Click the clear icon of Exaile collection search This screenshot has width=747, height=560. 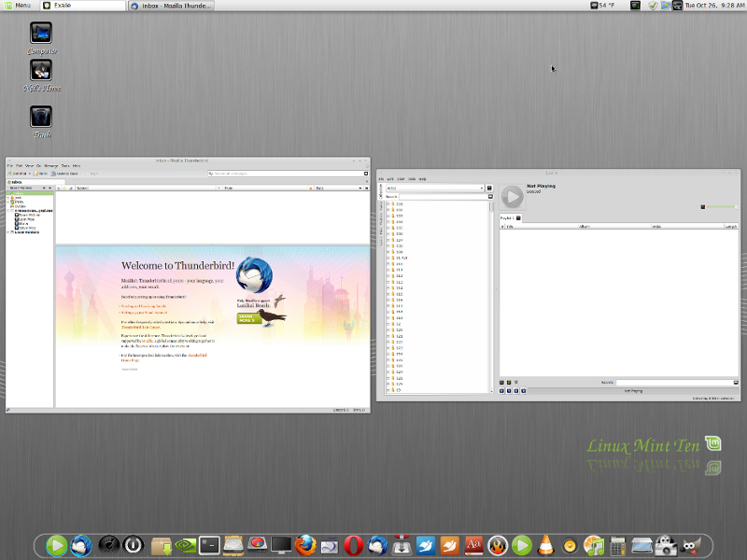(490, 196)
